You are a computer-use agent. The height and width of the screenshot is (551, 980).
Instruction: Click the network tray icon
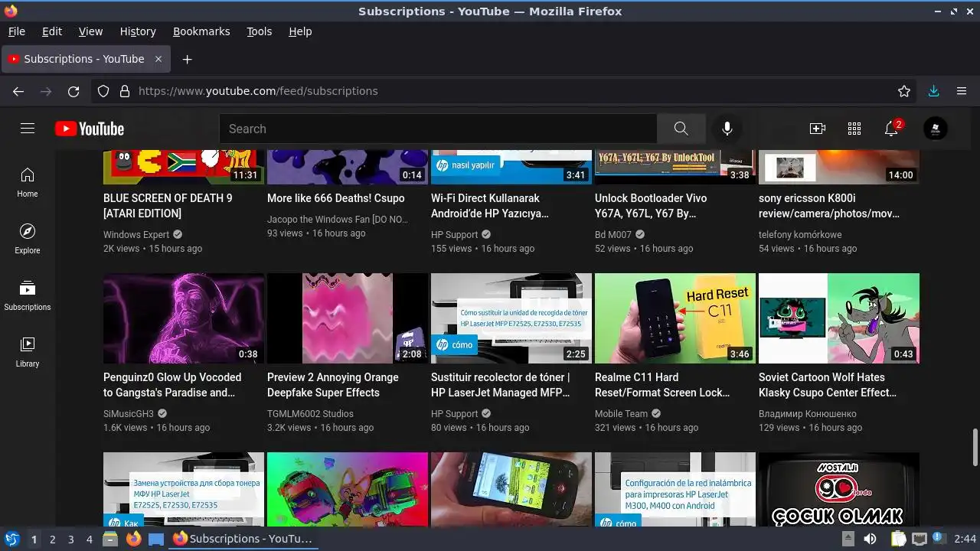[920, 539]
